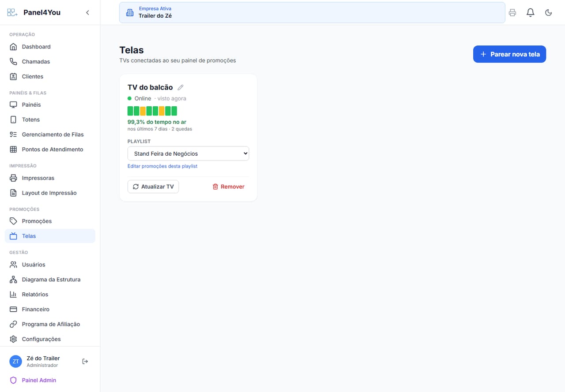Navigate to Painéis

50,105
